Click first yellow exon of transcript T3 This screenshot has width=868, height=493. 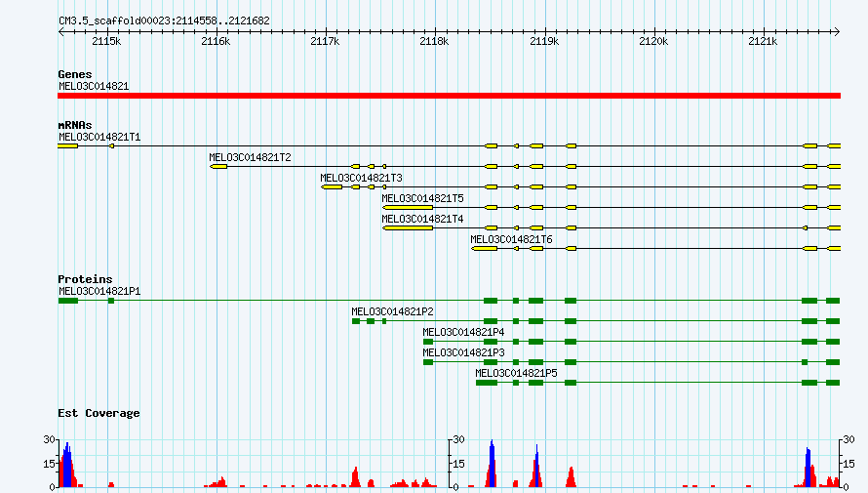[x=333, y=187]
